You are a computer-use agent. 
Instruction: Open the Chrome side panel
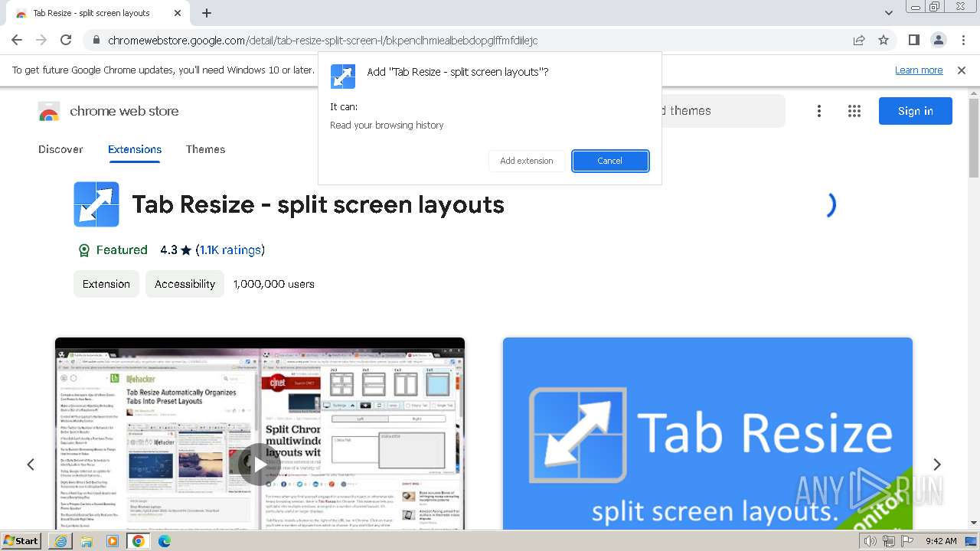coord(913,41)
